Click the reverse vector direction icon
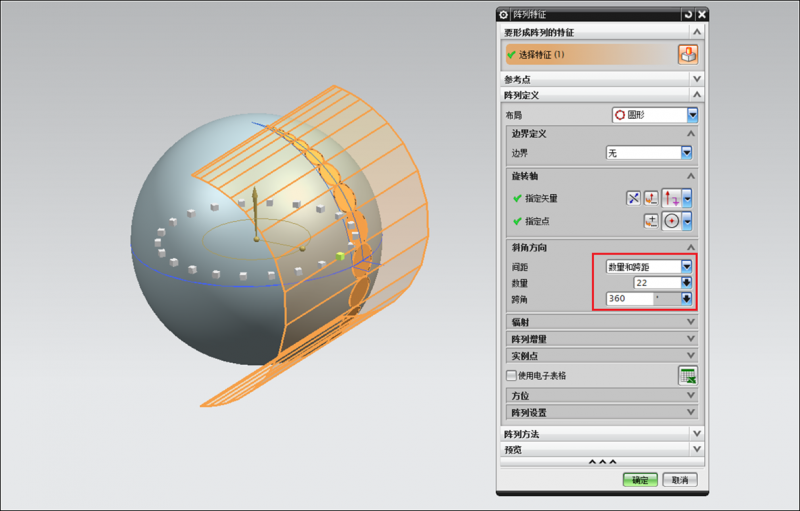Image resolution: width=800 pixels, height=511 pixels. 633,198
